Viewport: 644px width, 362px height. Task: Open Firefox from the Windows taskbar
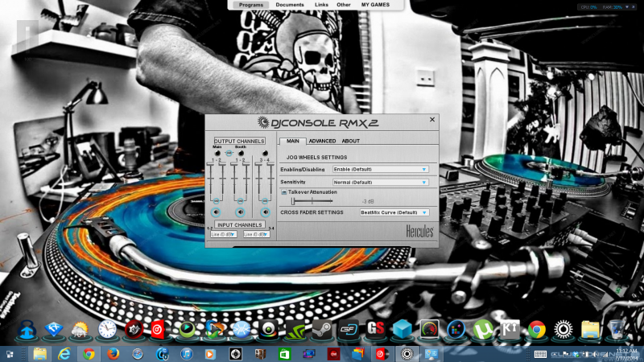pos(112,353)
